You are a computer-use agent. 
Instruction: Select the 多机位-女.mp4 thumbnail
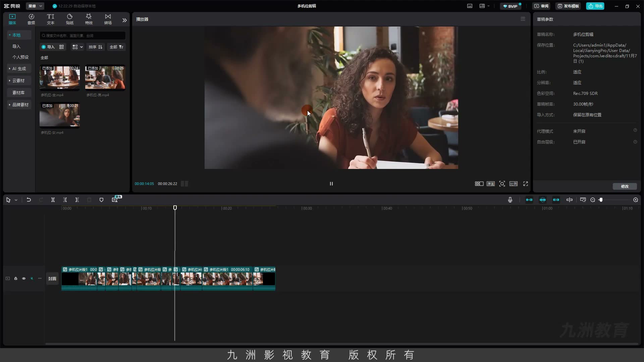click(60, 115)
